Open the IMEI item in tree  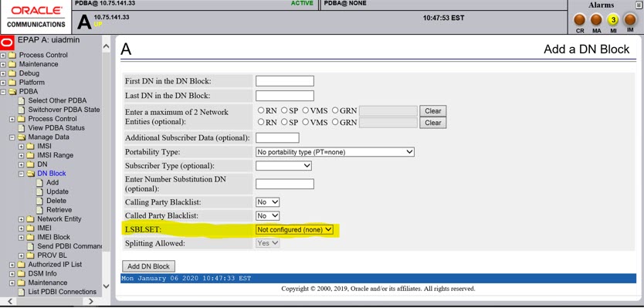click(44, 228)
